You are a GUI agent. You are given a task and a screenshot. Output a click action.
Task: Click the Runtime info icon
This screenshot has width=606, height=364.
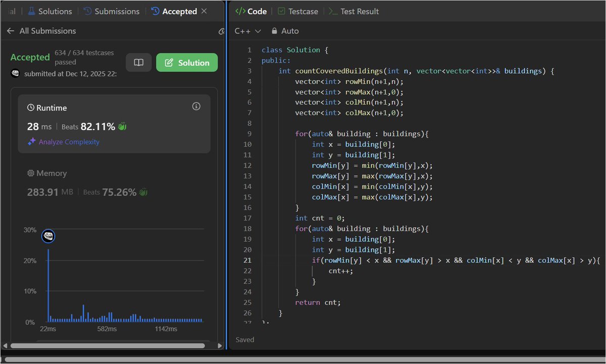(196, 106)
